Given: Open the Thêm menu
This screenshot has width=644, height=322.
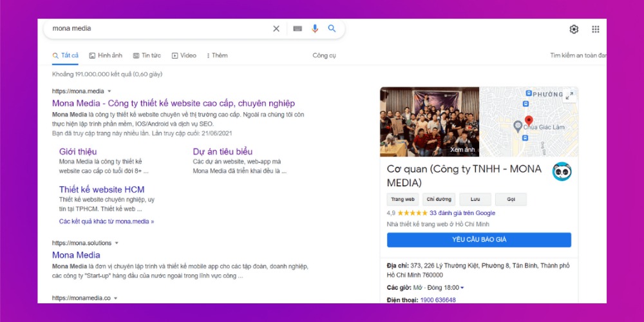Looking at the screenshot, I should click(217, 55).
